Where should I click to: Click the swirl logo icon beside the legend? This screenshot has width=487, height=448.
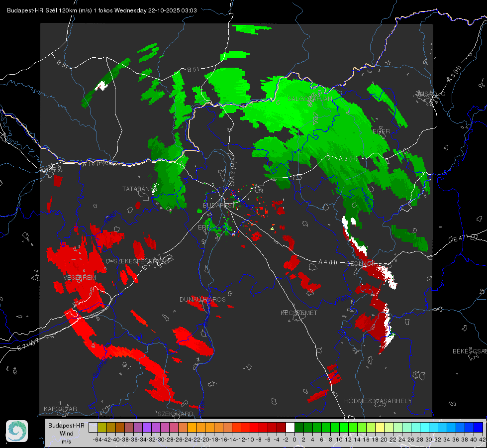pos(17,431)
